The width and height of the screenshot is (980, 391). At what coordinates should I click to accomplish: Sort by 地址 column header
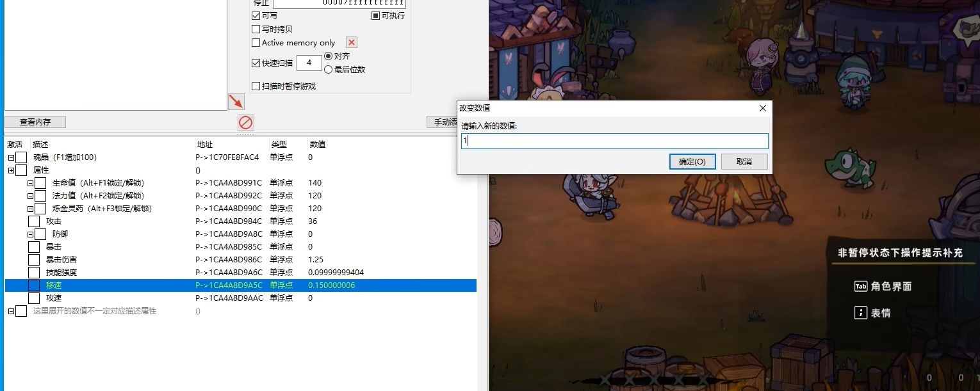[x=205, y=145]
